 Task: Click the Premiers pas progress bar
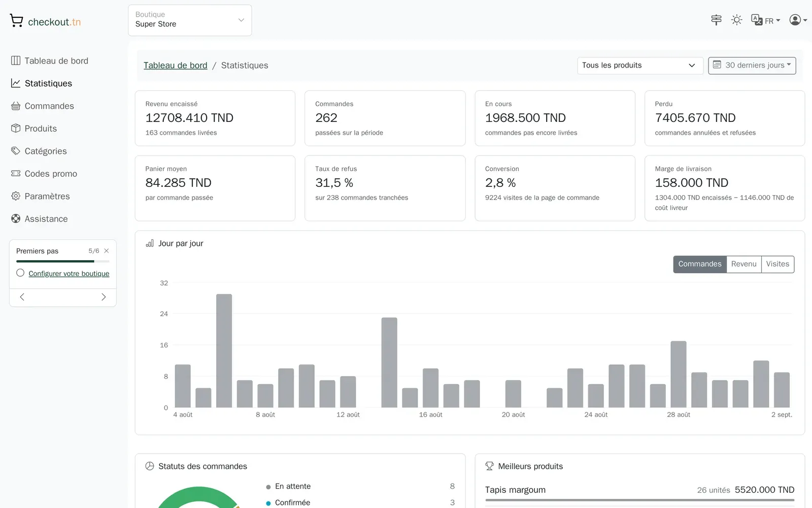pyautogui.click(x=63, y=261)
